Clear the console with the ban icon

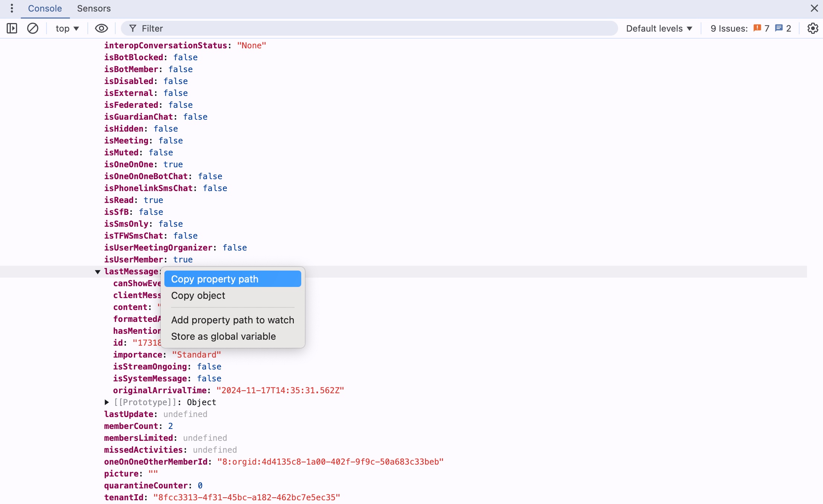pos(33,28)
